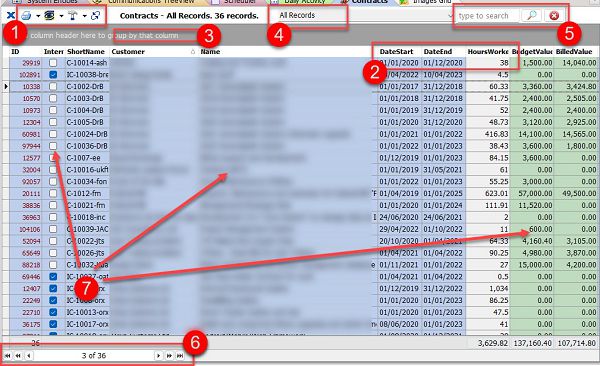Image resolution: width=600 pixels, height=366 pixels.
Task: Select the C-1012-fm contract cell
Action: pos(86,194)
